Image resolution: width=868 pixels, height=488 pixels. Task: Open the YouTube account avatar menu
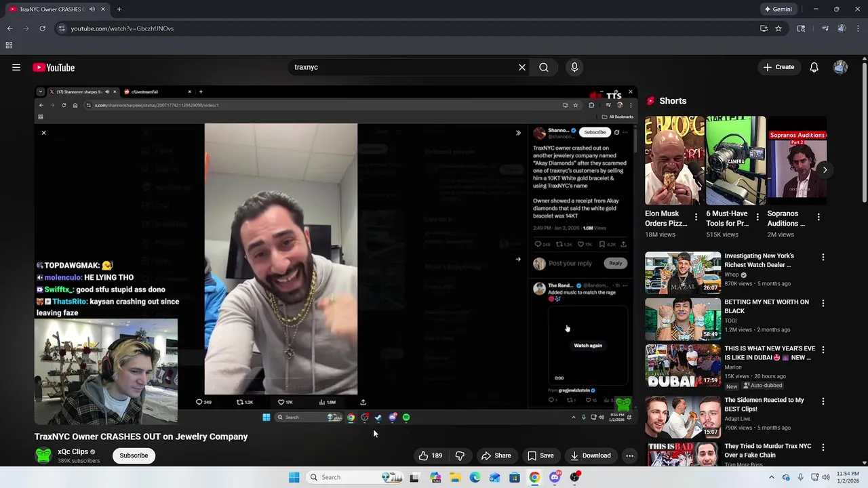[x=841, y=67]
